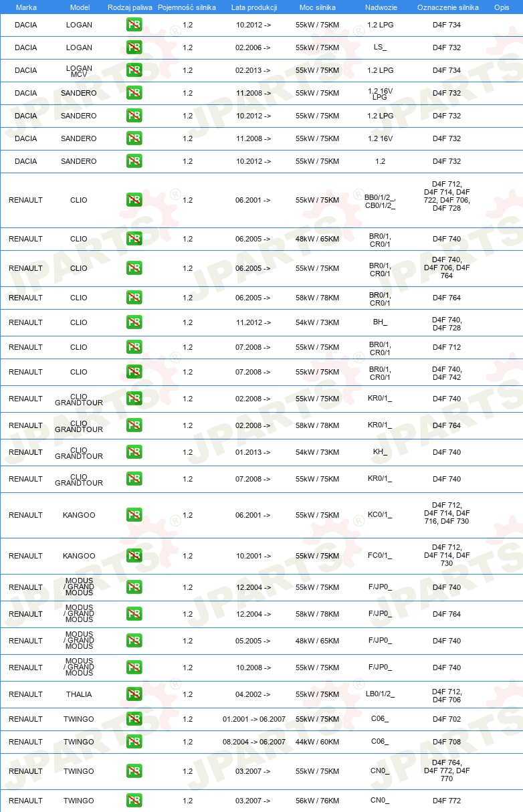Click the body code LB0/1/2_

point(380,694)
